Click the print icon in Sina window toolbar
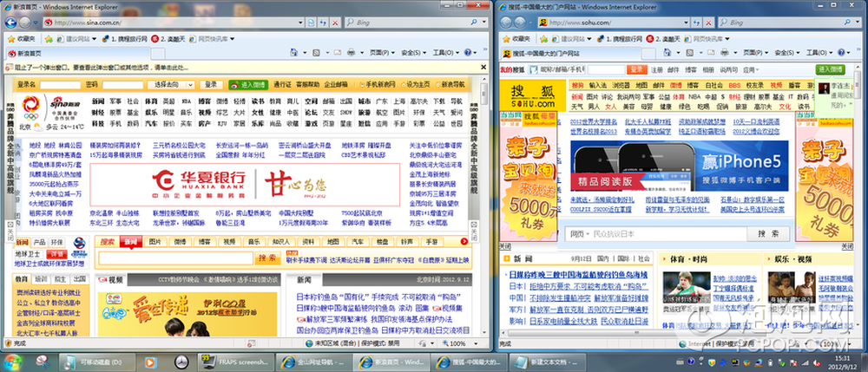The image size is (868, 372). click(351, 53)
